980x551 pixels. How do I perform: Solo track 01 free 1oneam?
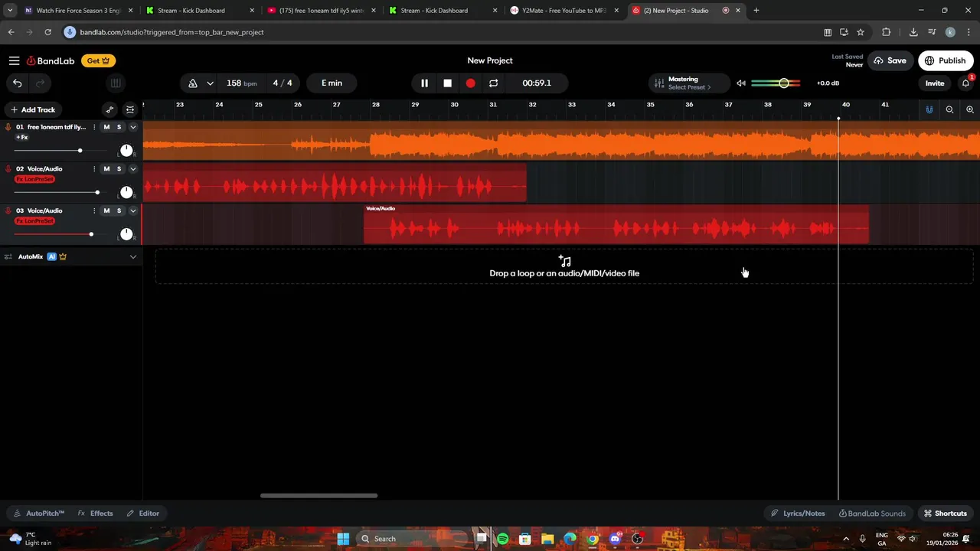119,127
